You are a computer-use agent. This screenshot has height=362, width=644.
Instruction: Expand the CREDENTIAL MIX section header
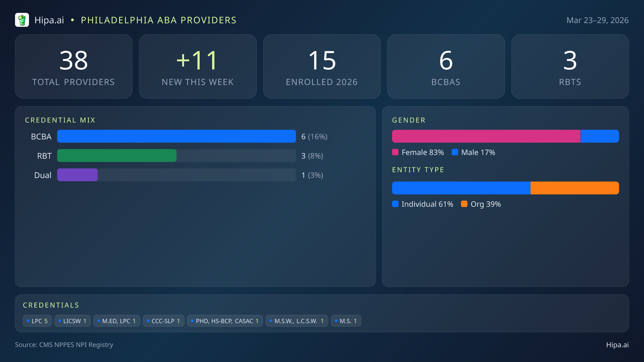pyautogui.click(x=60, y=120)
